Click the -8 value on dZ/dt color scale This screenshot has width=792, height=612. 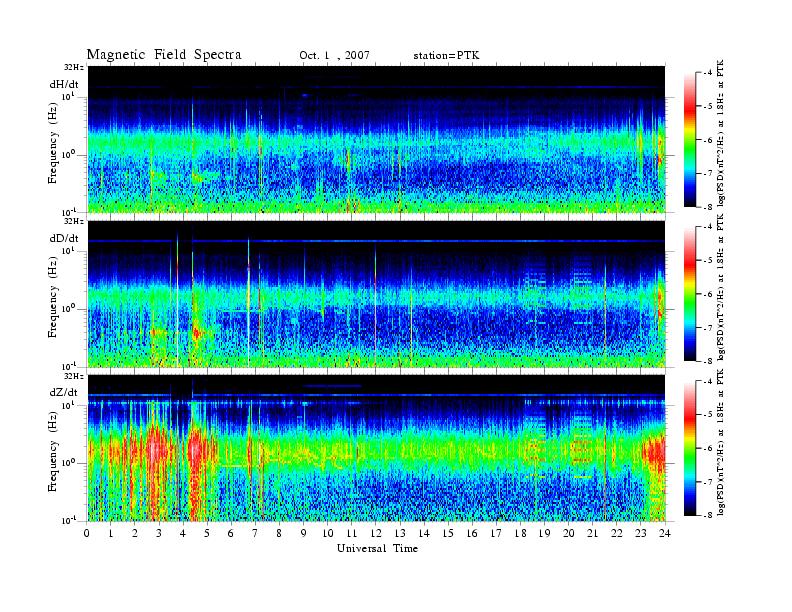click(708, 515)
